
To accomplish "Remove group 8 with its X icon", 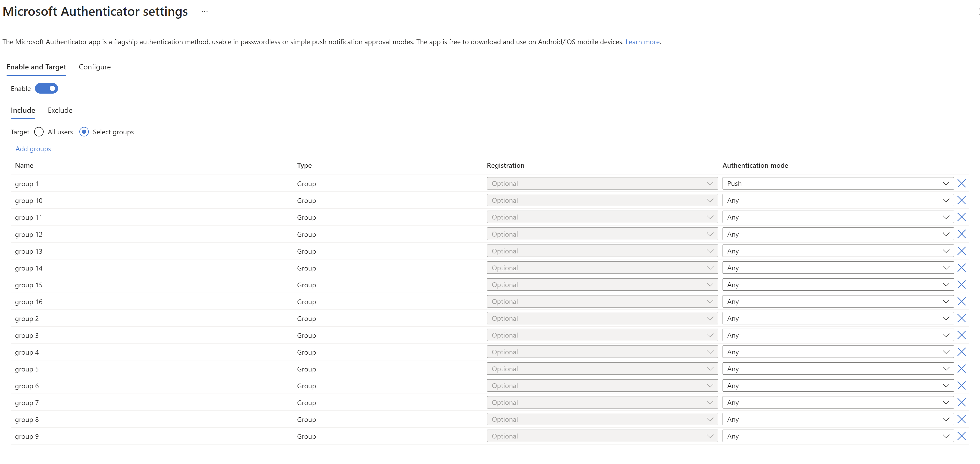I will 961,419.
